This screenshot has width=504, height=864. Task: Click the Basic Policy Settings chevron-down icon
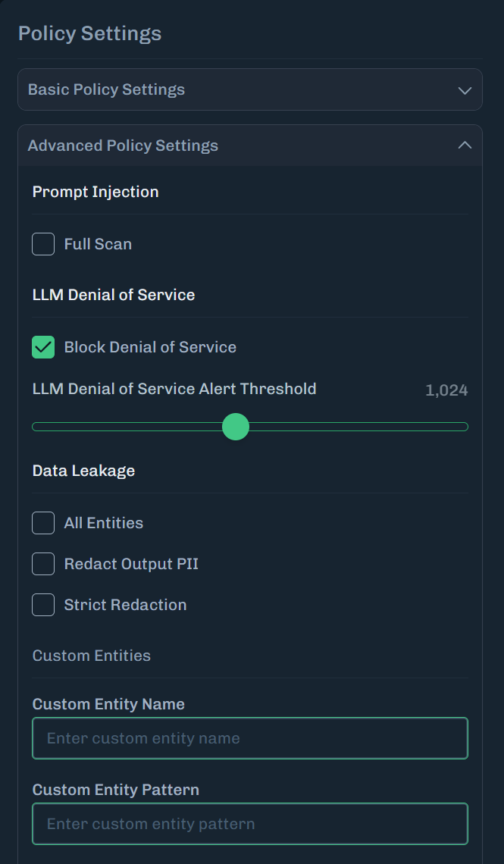(x=465, y=90)
